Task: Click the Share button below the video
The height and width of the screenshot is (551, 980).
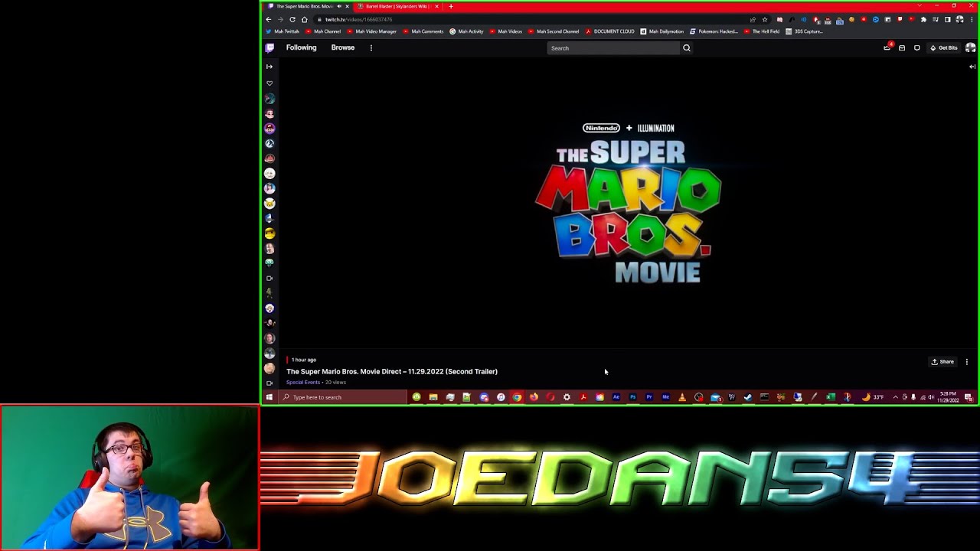Action: 942,362
